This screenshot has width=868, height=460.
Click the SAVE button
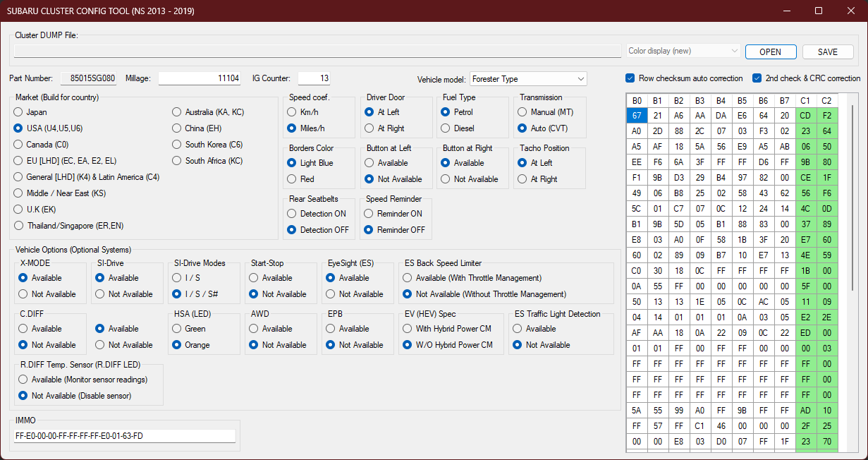coord(828,52)
